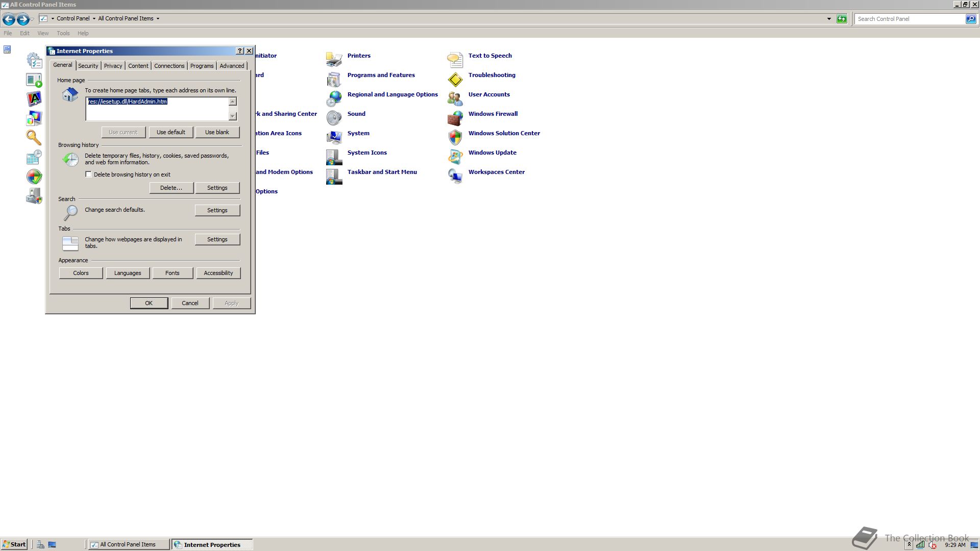Viewport: 980px width, 551px height.
Task: Click the Color Management monitor icon
Action: pyautogui.click(x=34, y=118)
